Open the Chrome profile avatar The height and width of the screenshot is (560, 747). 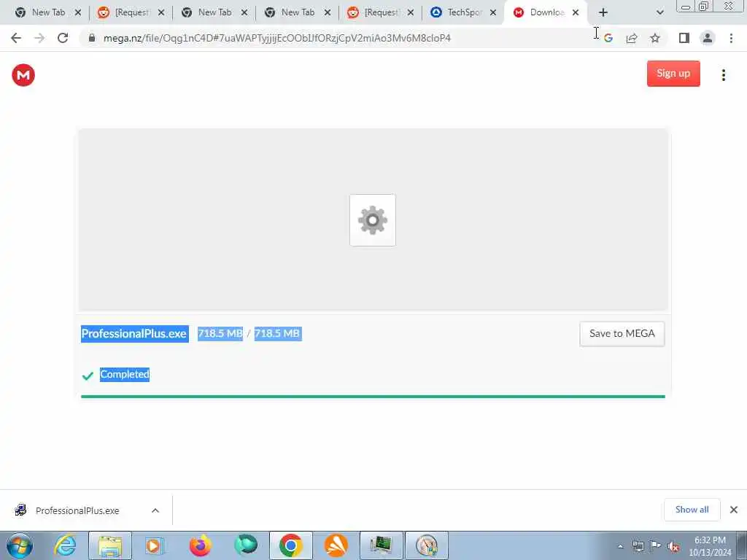[708, 38]
